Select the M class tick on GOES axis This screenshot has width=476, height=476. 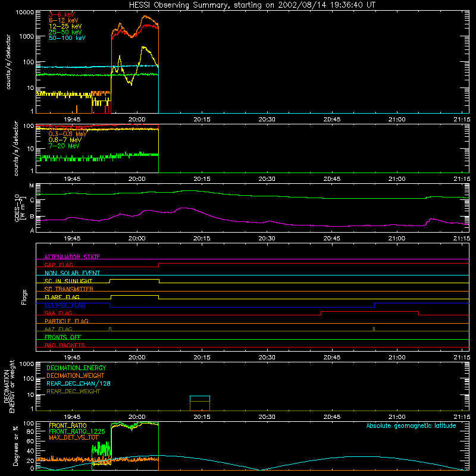point(32,186)
